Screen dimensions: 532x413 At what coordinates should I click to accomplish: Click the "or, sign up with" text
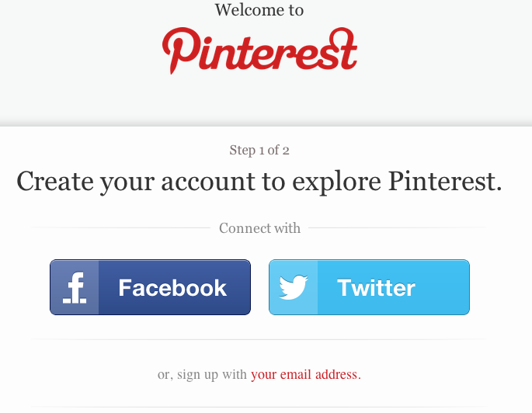point(202,374)
